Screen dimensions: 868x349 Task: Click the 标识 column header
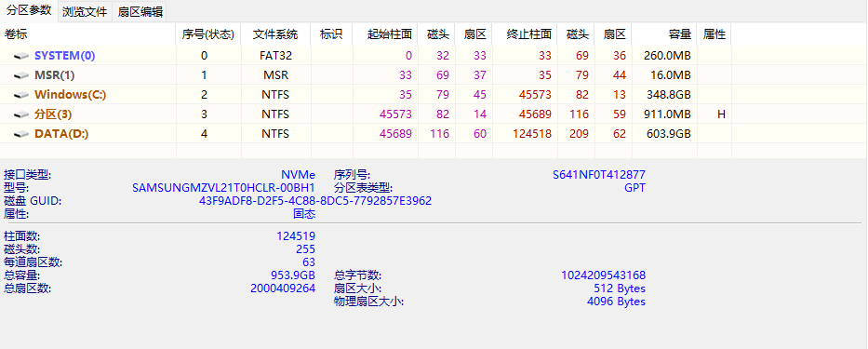331,34
